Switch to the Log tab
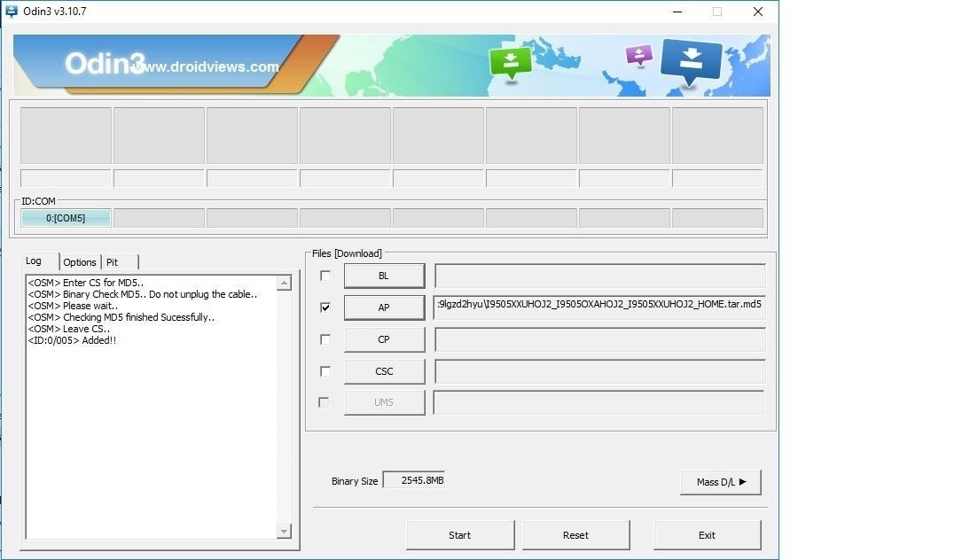 coord(34,261)
